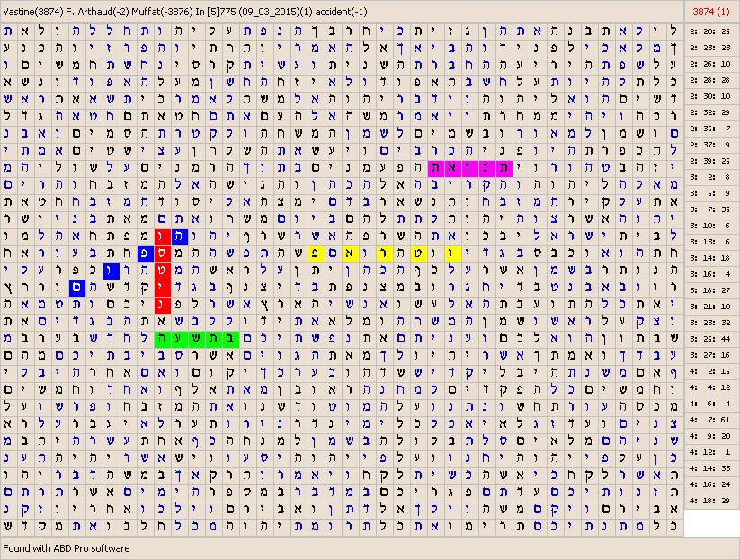The image size is (740, 560).
Task: Click the top blue cell beside the red column
Action: coord(179,236)
